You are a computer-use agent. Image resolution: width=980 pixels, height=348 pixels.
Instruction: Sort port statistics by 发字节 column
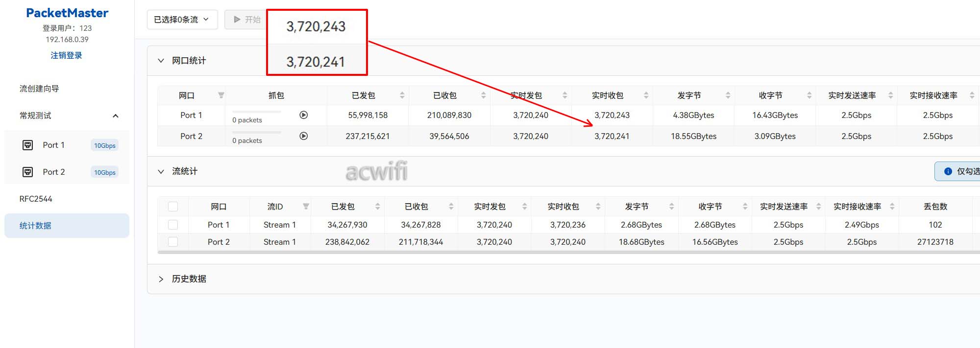coord(728,95)
